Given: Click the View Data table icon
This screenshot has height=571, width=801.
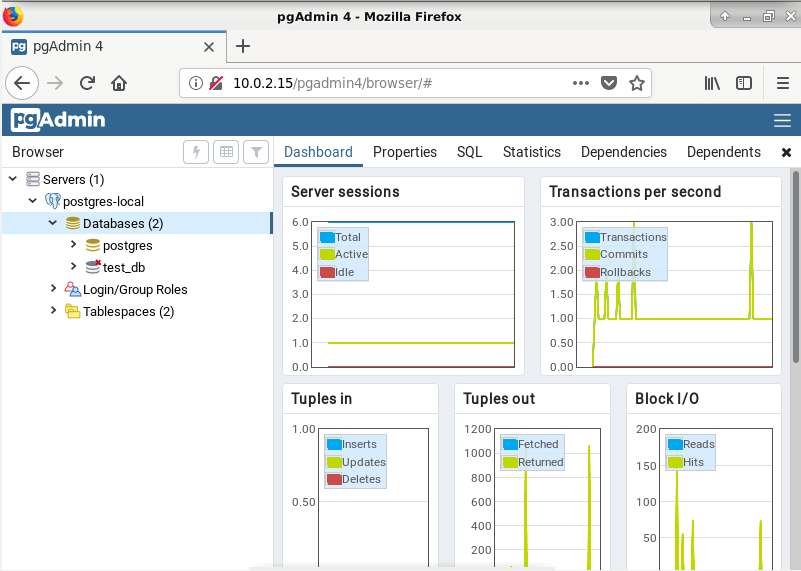Looking at the screenshot, I should point(226,152).
